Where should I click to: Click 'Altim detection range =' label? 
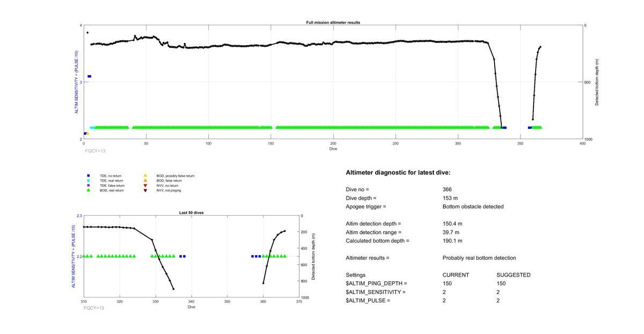point(374,232)
